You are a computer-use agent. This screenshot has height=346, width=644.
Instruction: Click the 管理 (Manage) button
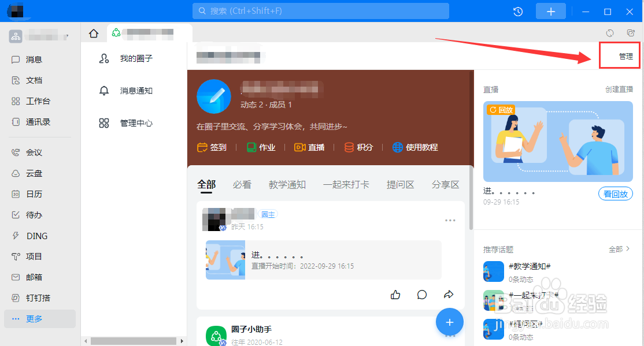pyautogui.click(x=620, y=55)
